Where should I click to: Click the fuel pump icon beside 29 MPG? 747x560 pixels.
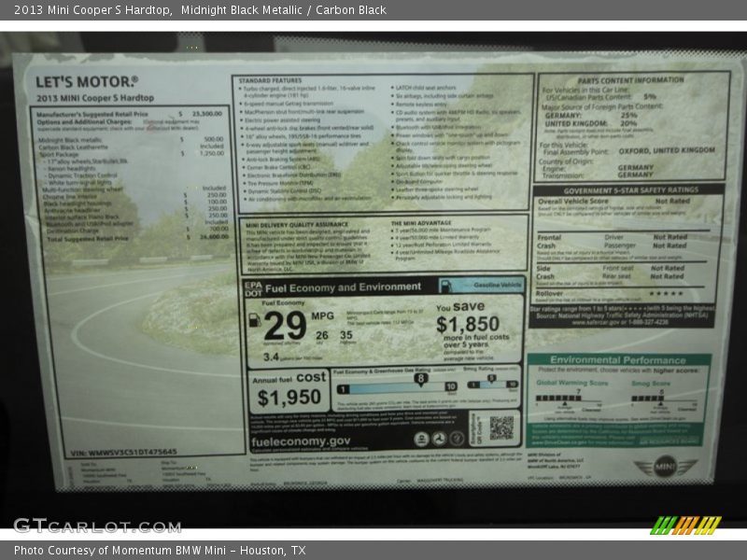[254, 320]
